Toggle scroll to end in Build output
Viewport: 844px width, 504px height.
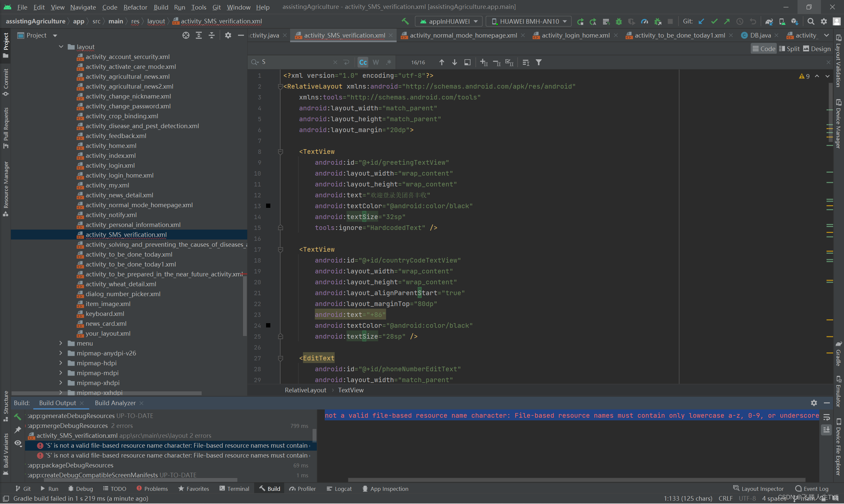(x=826, y=430)
